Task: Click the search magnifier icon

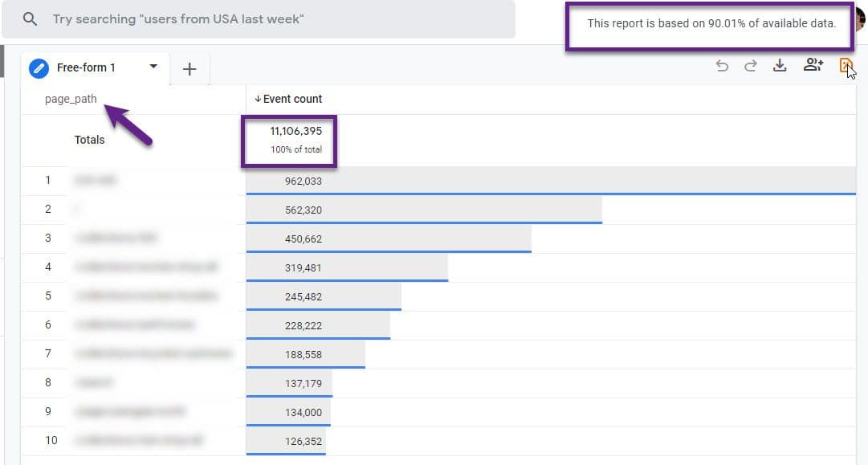Action: 30,18
